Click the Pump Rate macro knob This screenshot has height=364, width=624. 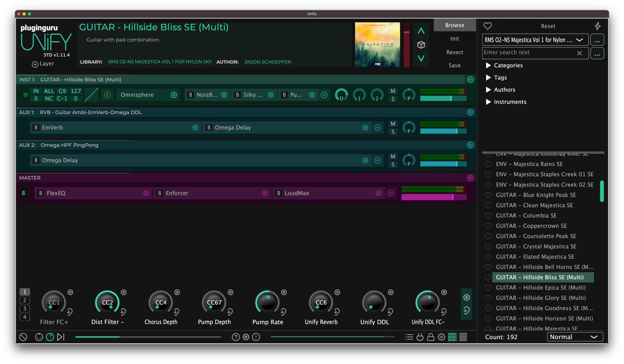coord(267,302)
